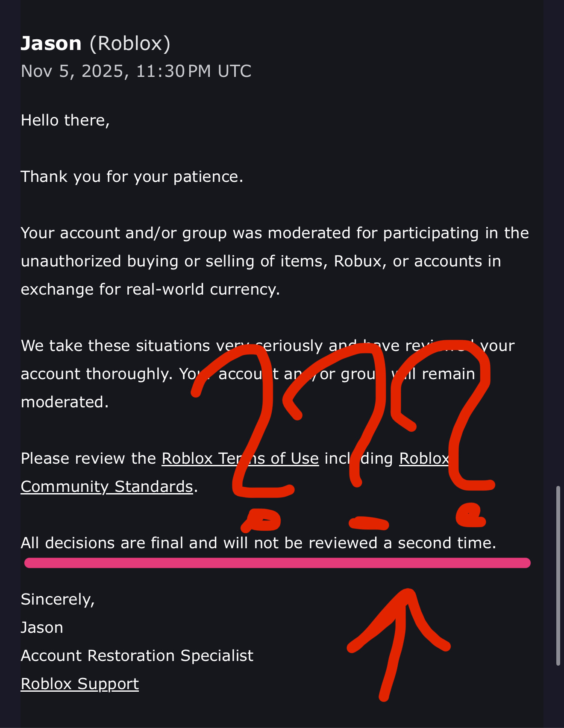The image size is (564, 728).
Task: Click the pink underline stroke
Action: 278,563
